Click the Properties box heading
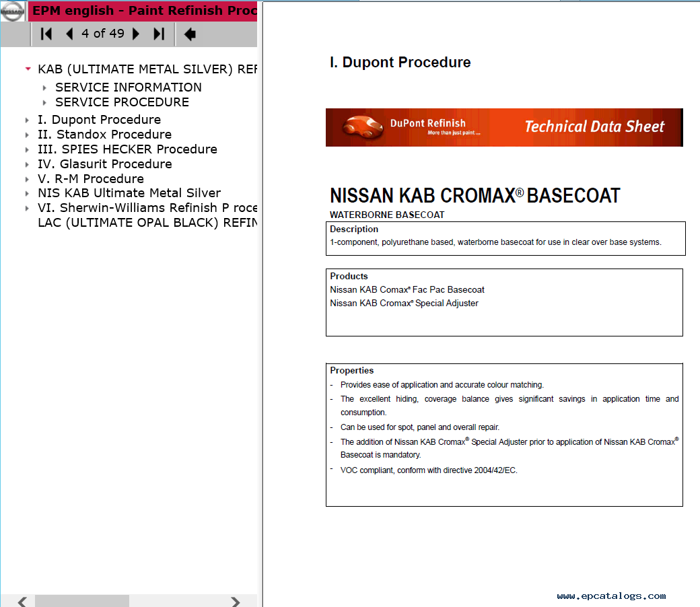This screenshot has width=700, height=607. (352, 370)
